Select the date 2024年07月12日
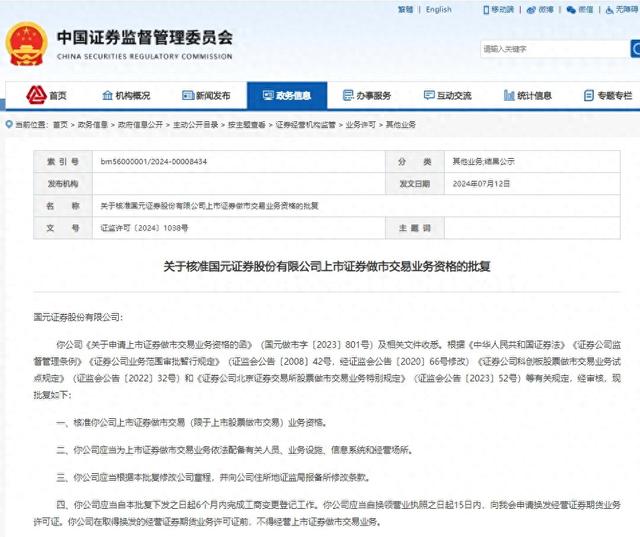 pyautogui.click(x=481, y=184)
